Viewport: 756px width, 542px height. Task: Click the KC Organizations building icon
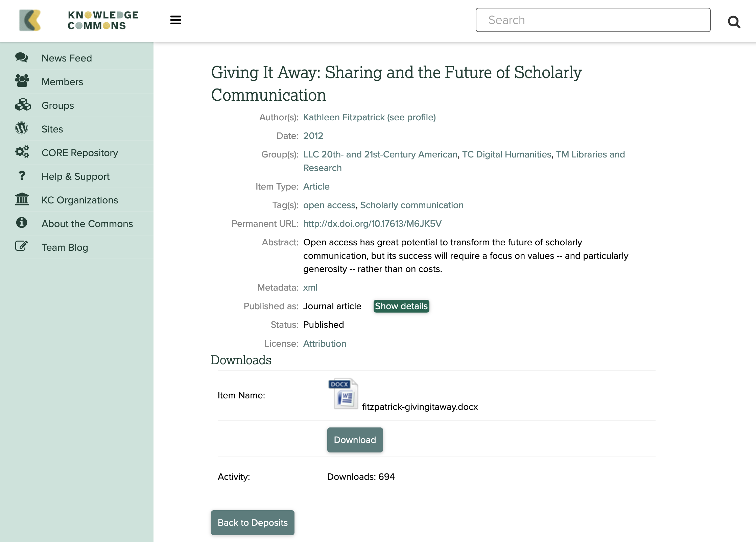coord(22,200)
